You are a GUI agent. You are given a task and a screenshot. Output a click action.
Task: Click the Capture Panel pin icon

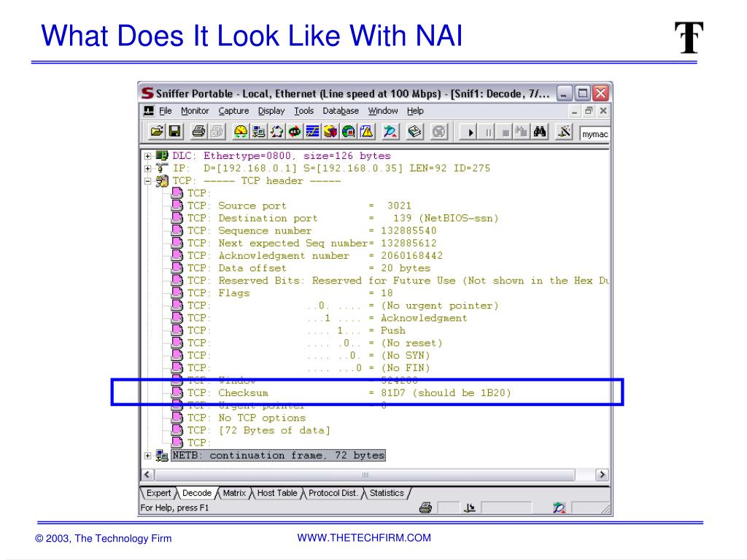(390, 131)
